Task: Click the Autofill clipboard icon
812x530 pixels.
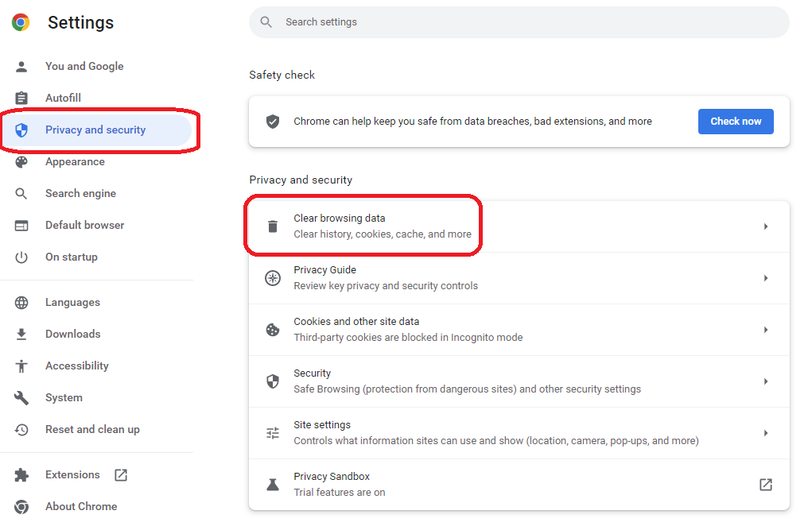Action: click(x=21, y=98)
